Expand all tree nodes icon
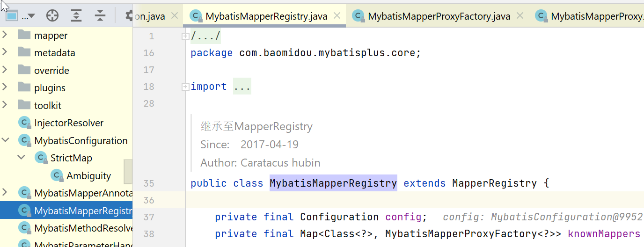Screen dimensions: 644x247 tap(76, 15)
